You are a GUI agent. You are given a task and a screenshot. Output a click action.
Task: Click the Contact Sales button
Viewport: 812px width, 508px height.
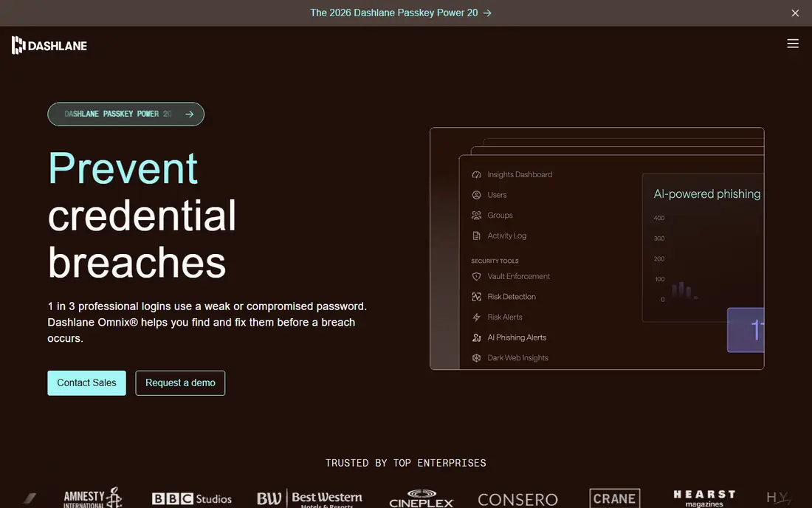[86, 382]
